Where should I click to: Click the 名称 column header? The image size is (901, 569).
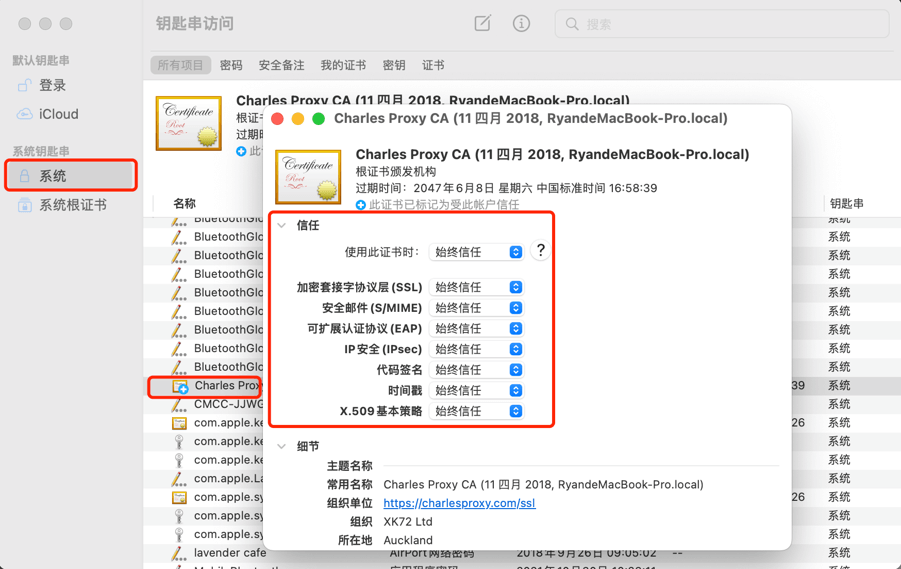tap(185, 203)
